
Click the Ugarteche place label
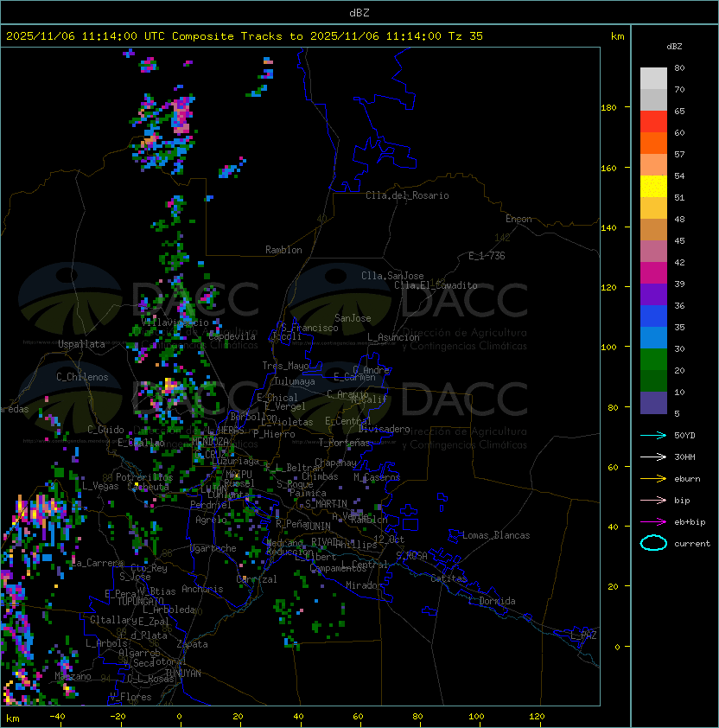click(213, 548)
